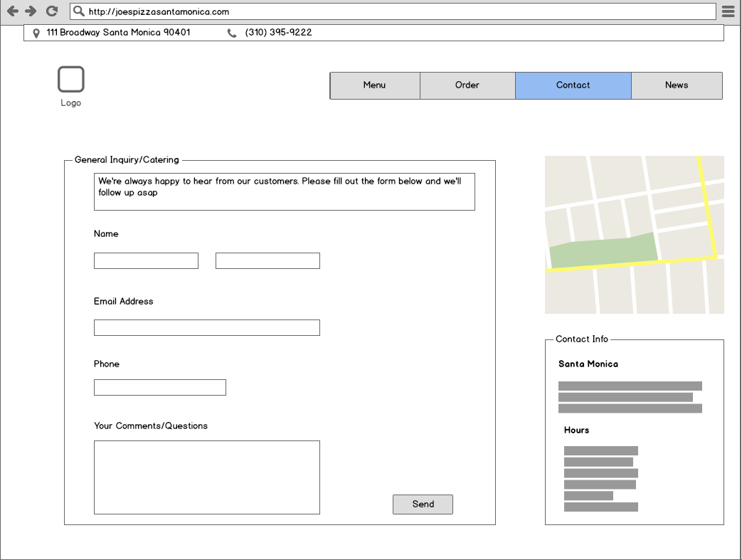Focus the second Name input box

[267, 261]
